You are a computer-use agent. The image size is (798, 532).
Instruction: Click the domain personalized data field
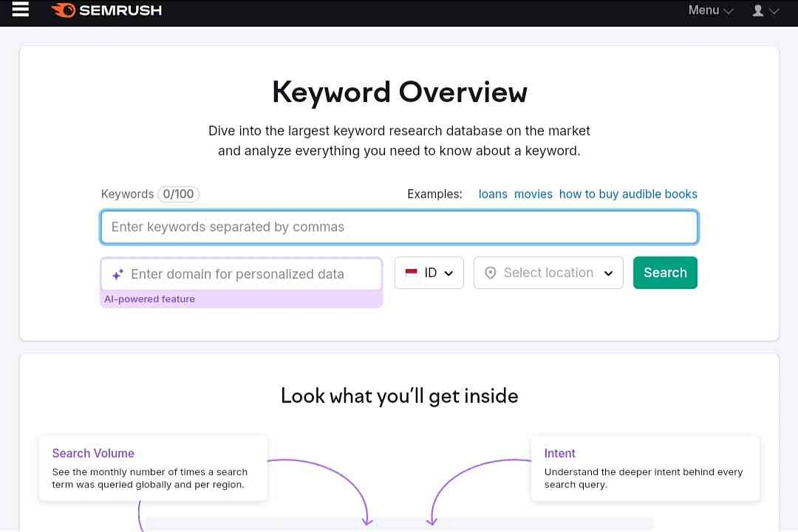[x=241, y=274]
